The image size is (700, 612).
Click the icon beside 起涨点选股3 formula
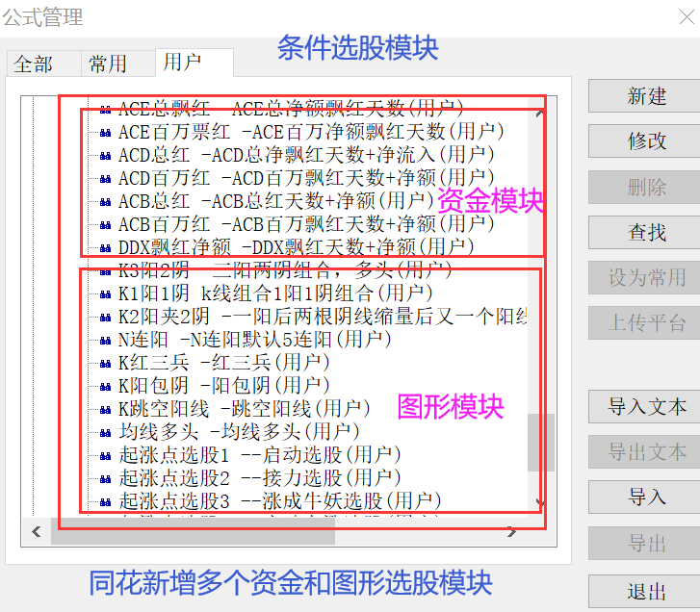pyautogui.click(x=105, y=502)
